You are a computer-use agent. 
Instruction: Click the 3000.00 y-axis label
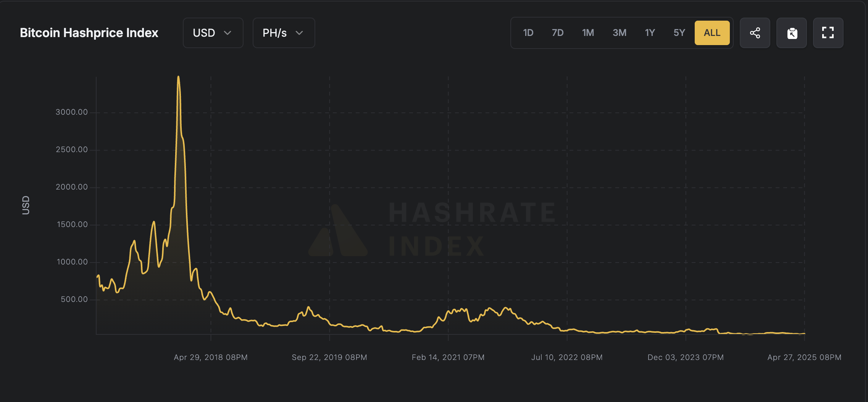click(x=72, y=112)
